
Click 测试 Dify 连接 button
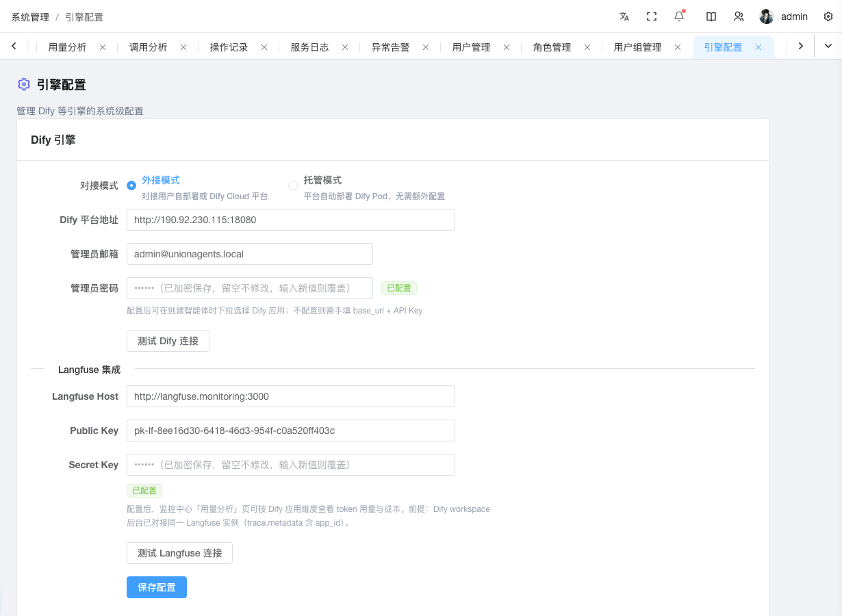(x=168, y=341)
